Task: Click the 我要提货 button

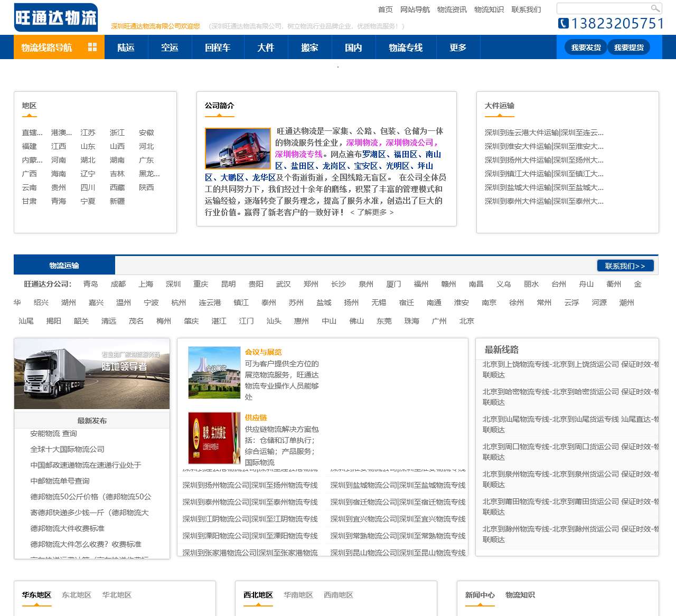Action: tap(629, 46)
